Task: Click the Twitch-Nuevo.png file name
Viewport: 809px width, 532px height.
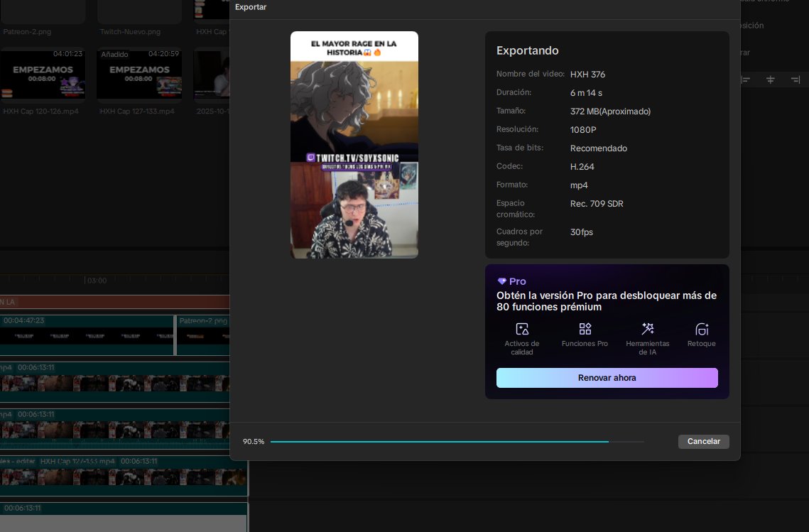Action: point(130,31)
